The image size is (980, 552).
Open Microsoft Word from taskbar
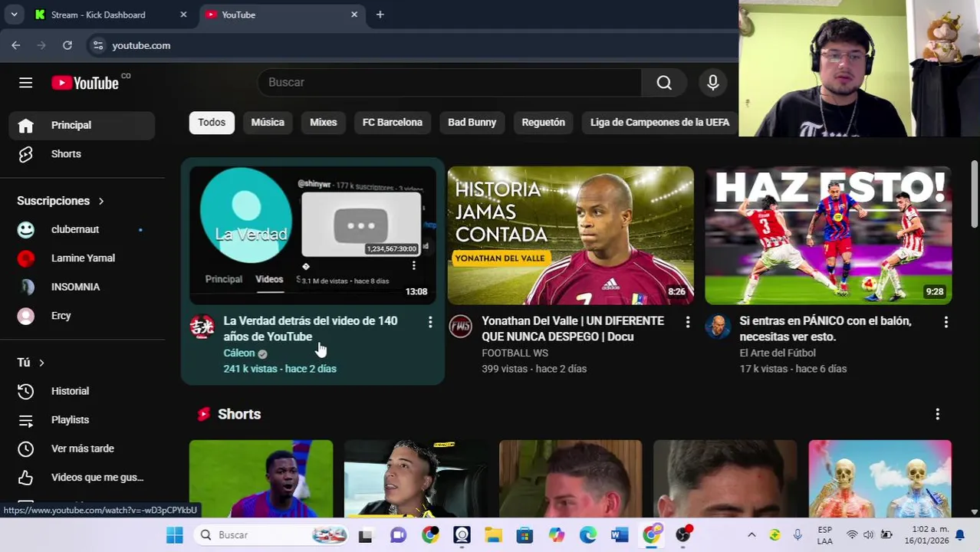pos(620,535)
